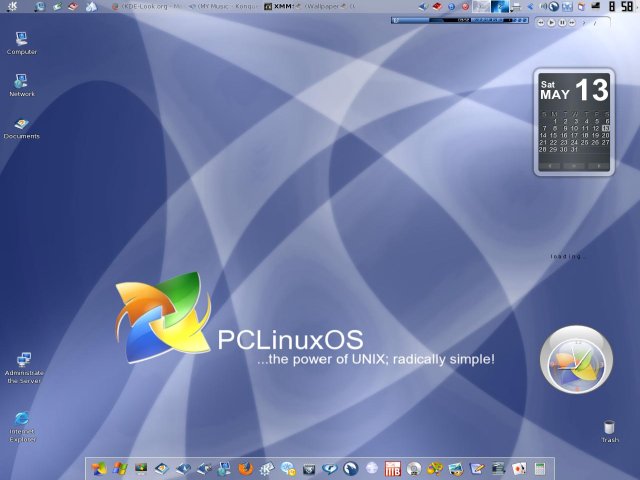Click the printer icon in system tray
The width and height of the screenshot is (640, 480).
pos(516,6)
